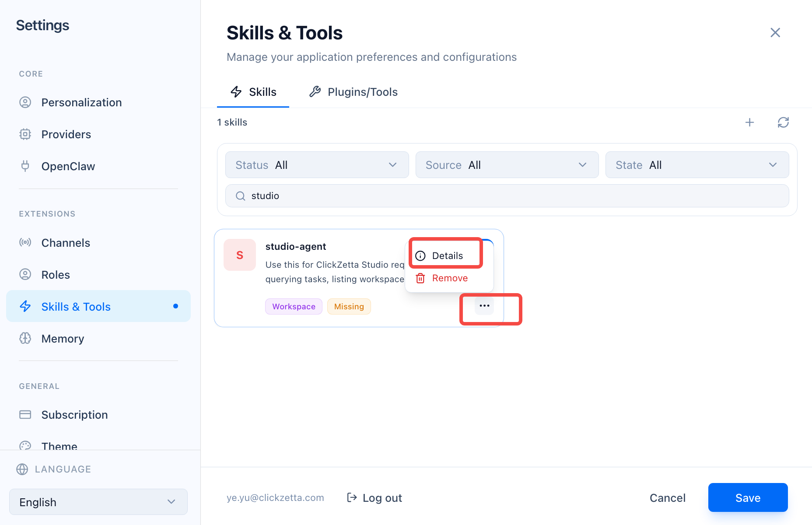Close the Skills & Tools dialog

tap(775, 33)
